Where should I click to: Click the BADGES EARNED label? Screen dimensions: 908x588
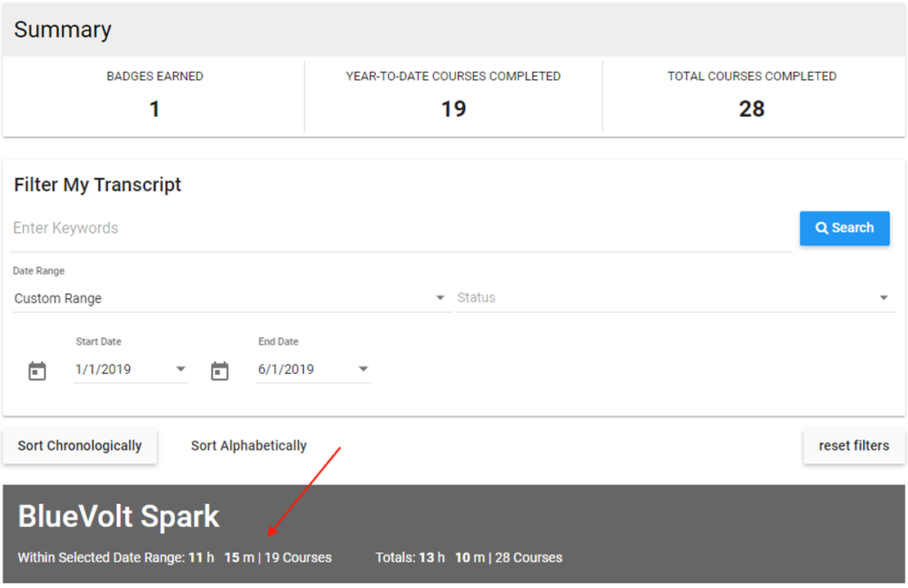(154, 77)
